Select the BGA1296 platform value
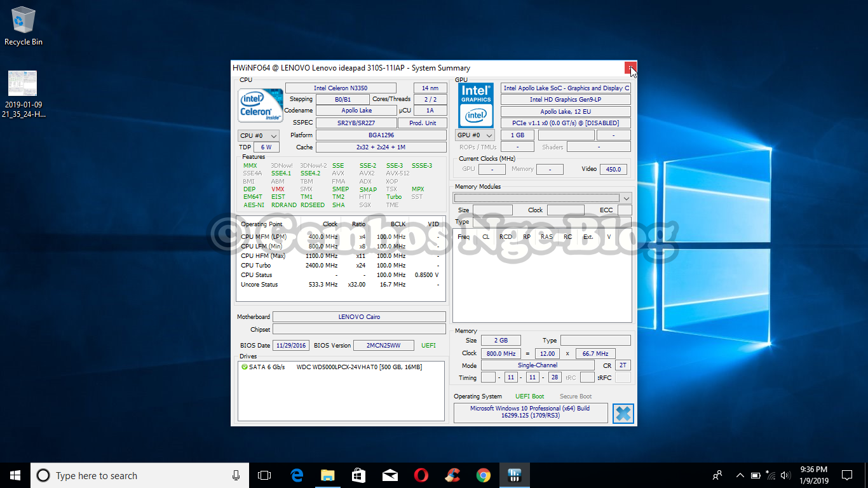This screenshot has height=488, width=868. [381, 135]
